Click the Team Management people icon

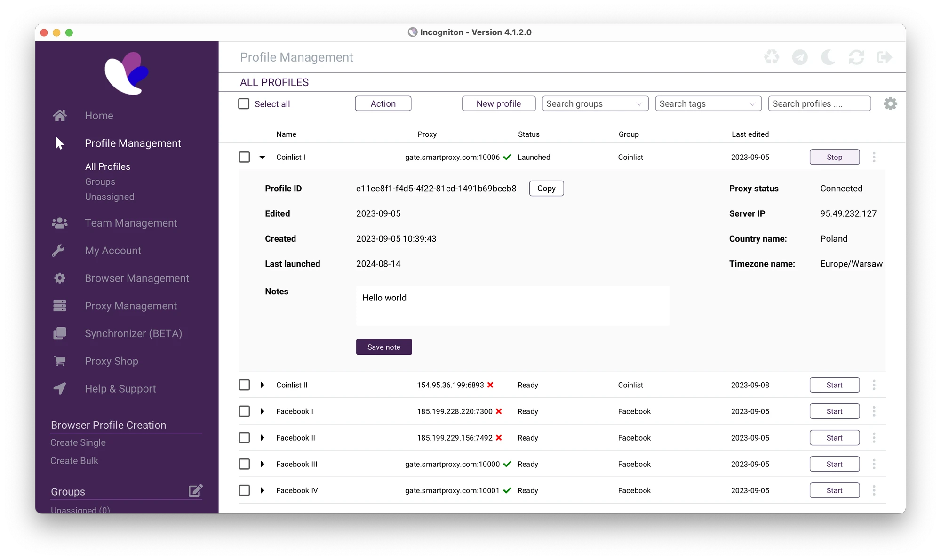coord(60,223)
